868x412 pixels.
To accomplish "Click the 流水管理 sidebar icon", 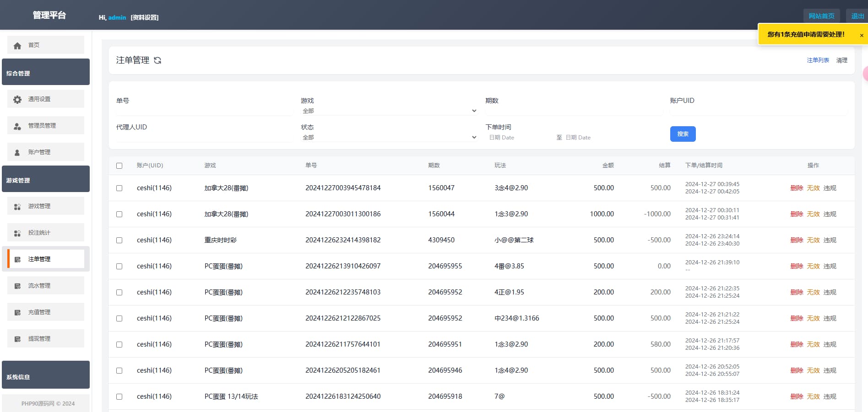I will [17, 286].
